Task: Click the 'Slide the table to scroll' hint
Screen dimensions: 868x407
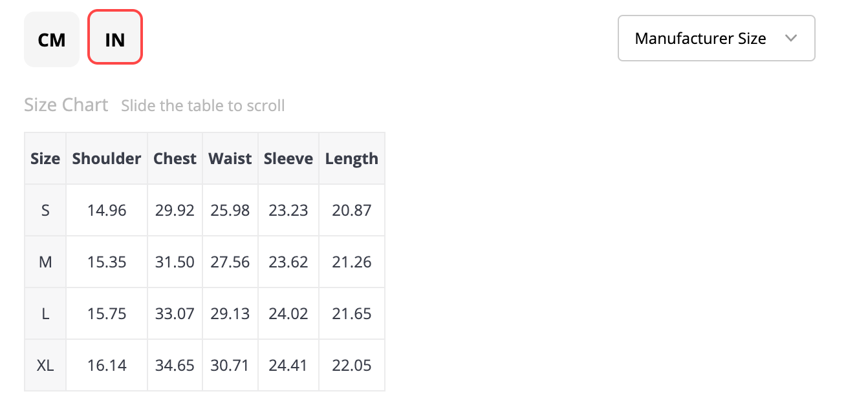Action: click(x=203, y=105)
